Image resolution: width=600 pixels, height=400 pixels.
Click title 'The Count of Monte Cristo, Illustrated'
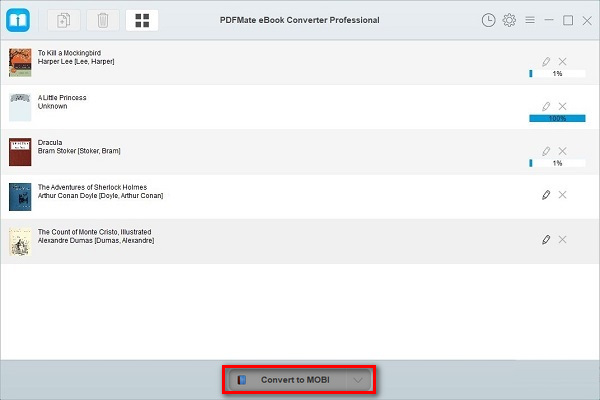click(x=95, y=232)
